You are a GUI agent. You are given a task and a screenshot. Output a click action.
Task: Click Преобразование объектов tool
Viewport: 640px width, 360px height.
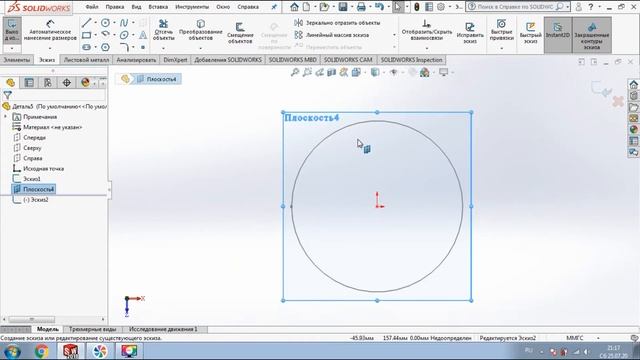point(200,30)
